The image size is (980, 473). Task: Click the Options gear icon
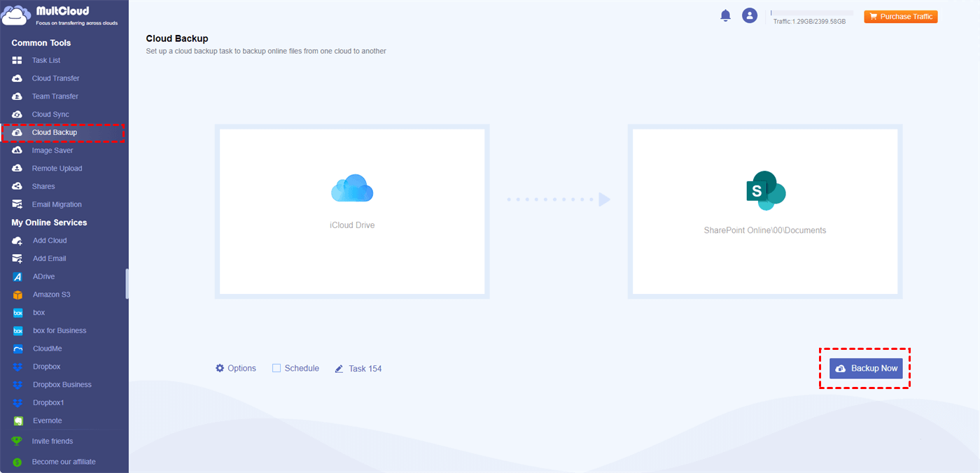[220, 368]
